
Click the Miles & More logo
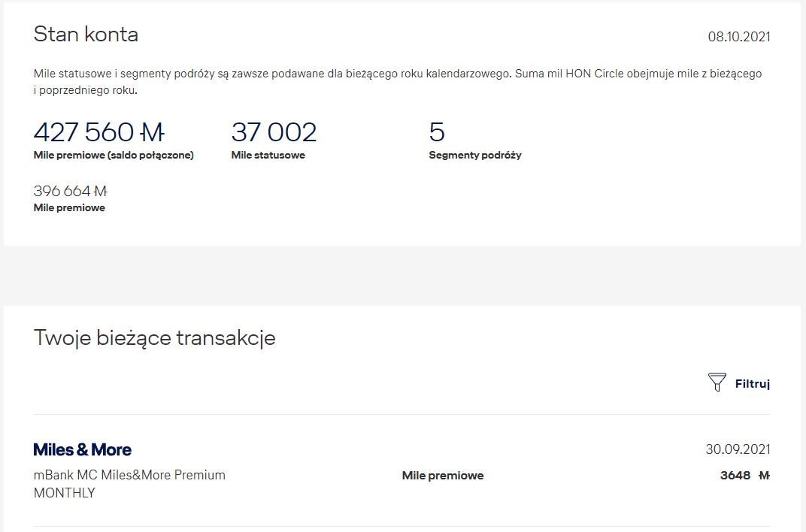82,450
